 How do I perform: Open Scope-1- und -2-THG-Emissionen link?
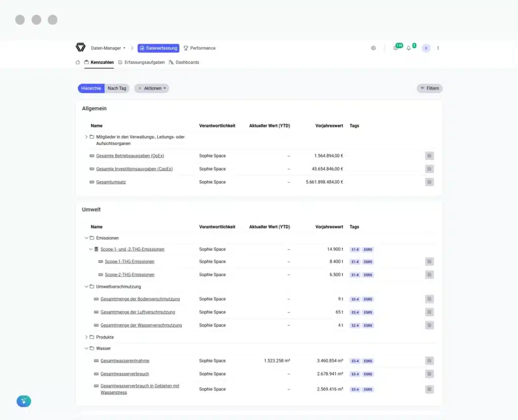(x=133, y=249)
